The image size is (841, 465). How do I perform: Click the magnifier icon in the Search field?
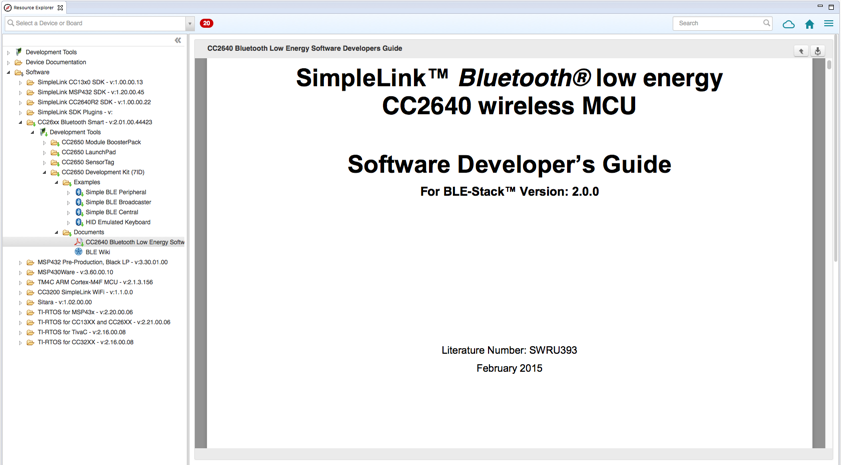click(x=766, y=23)
